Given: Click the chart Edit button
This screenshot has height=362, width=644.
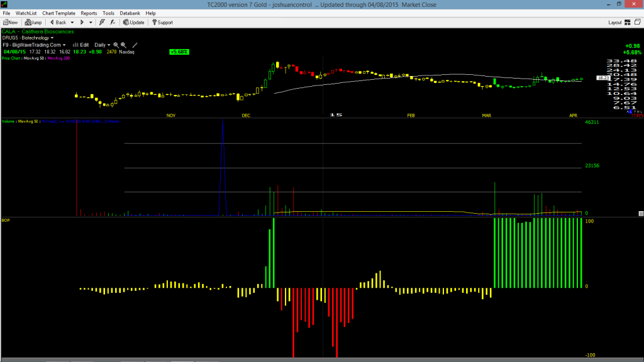Looking at the screenshot, I should coord(81,45).
